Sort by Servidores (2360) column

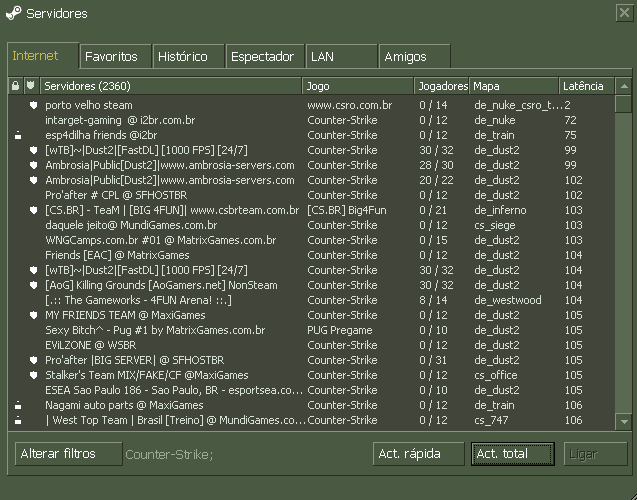tap(171, 86)
